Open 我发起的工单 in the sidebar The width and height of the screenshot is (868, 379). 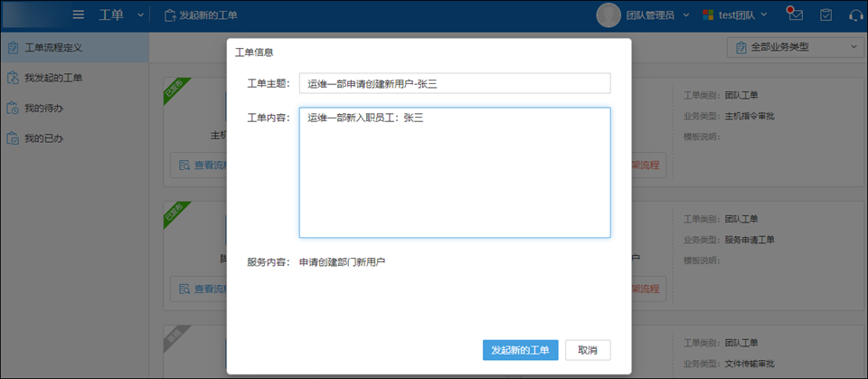point(74,78)
